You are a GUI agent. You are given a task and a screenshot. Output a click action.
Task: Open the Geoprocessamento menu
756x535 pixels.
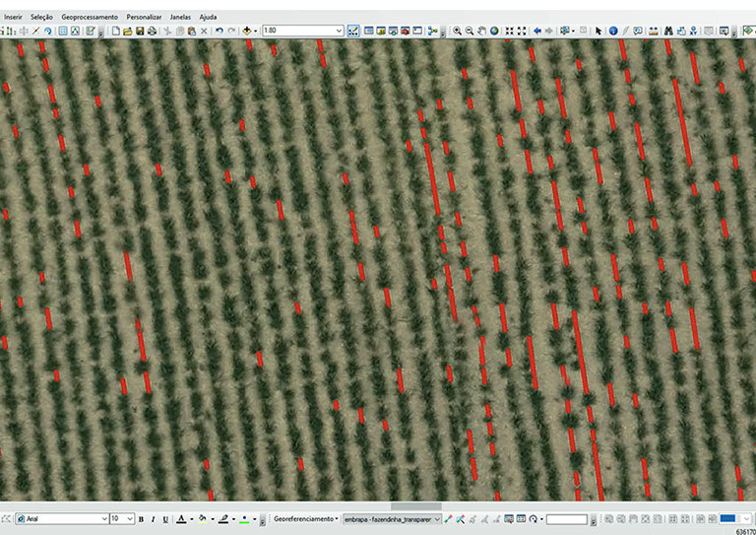(89, 17)
